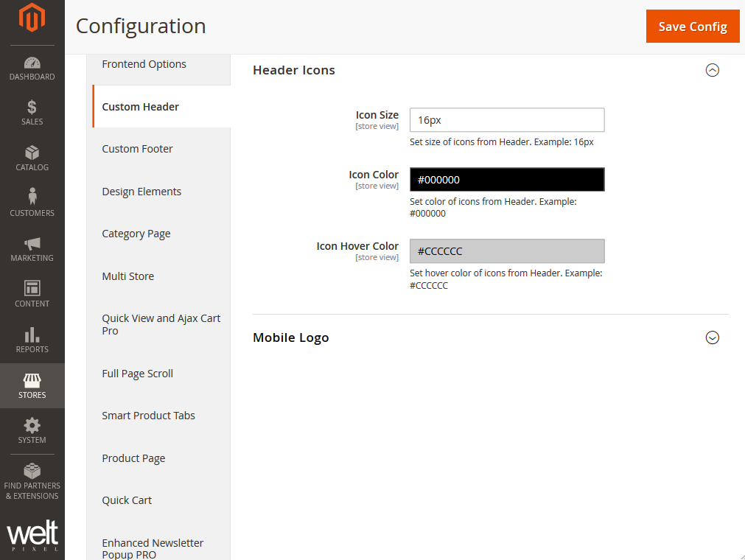The height and width of the screenshot is (560, 745).
Task: Open the Customers person icon
Action: 32,197
